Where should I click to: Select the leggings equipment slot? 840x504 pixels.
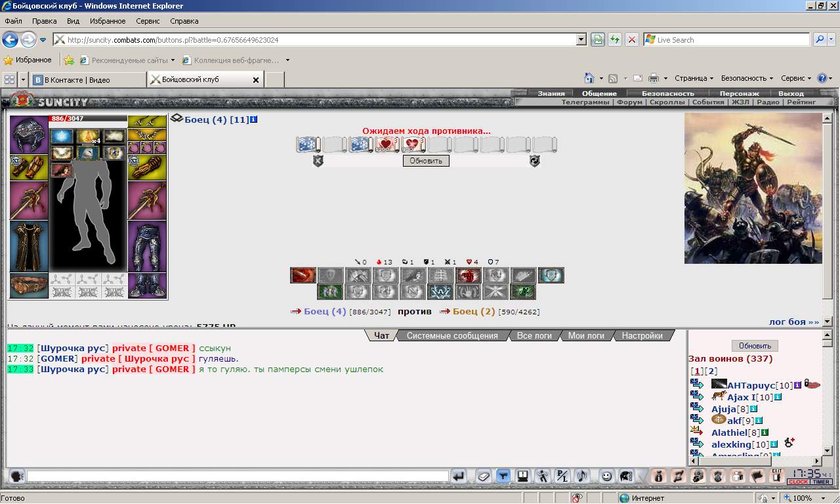[x=147, y=247]
